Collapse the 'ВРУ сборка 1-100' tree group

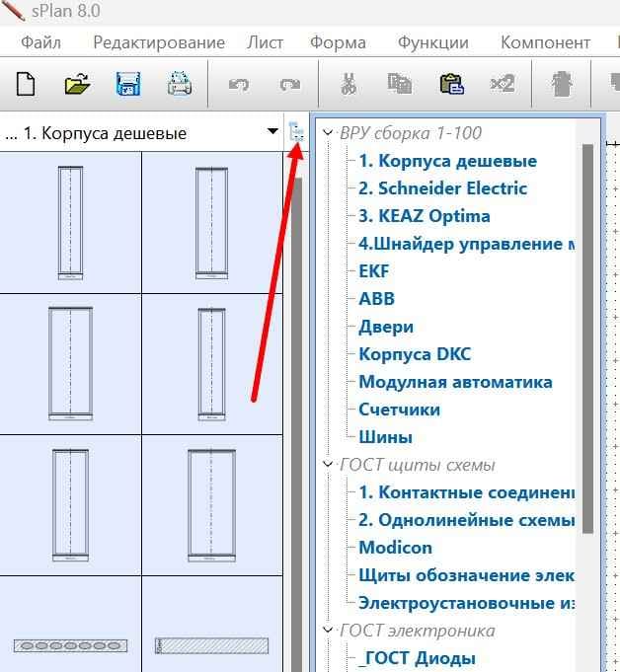pos(328,133)
